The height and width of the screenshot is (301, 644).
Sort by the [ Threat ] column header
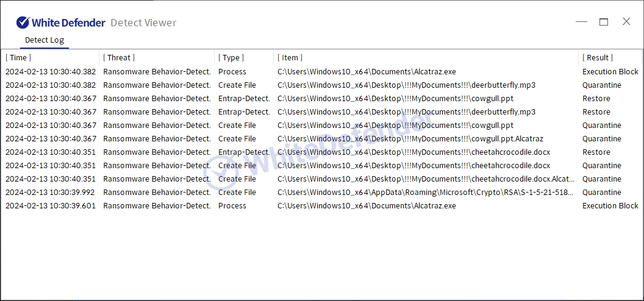119,57
